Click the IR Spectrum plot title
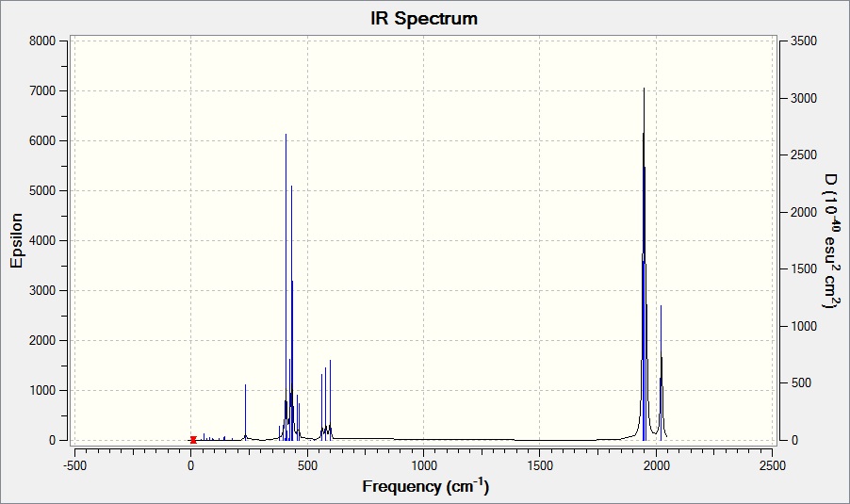 click(x=424, y=19)
